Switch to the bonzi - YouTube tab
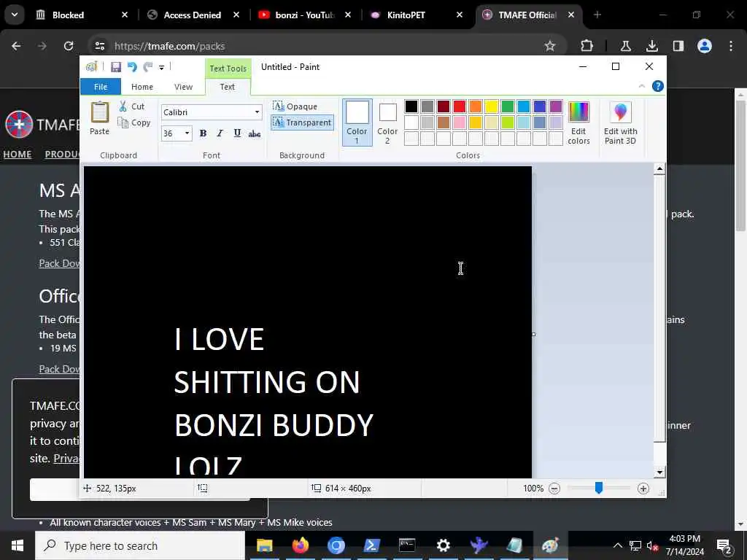This screenshot has height=560, width=747. 305,15
